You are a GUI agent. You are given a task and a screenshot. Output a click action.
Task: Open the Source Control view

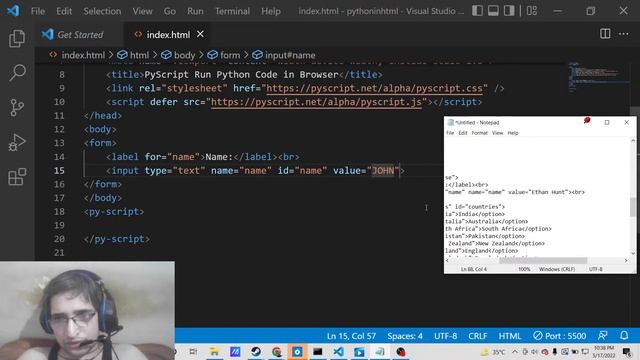tap(17, 108)
